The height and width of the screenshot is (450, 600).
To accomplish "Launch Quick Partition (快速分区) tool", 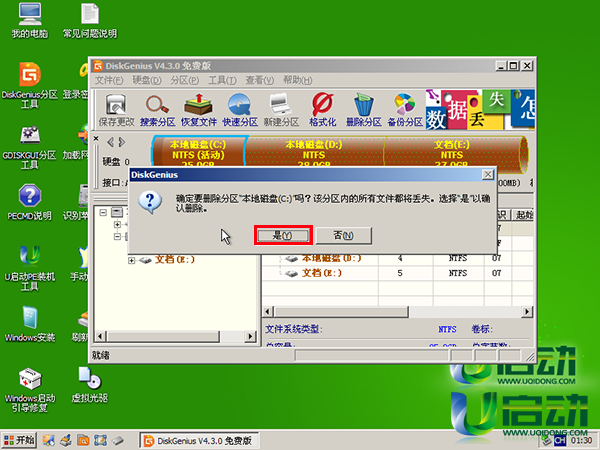I will [x=240, y=110].
